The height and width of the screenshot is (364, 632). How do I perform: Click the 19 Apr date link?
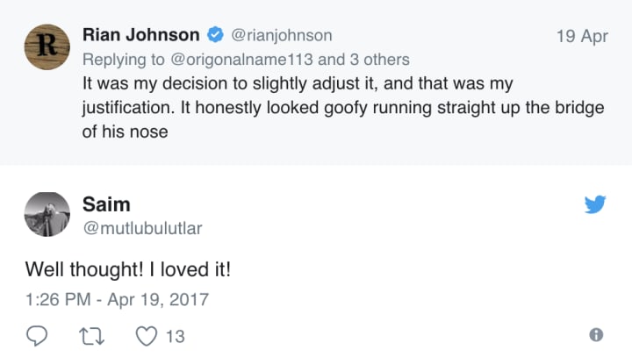tap(582, 37)
